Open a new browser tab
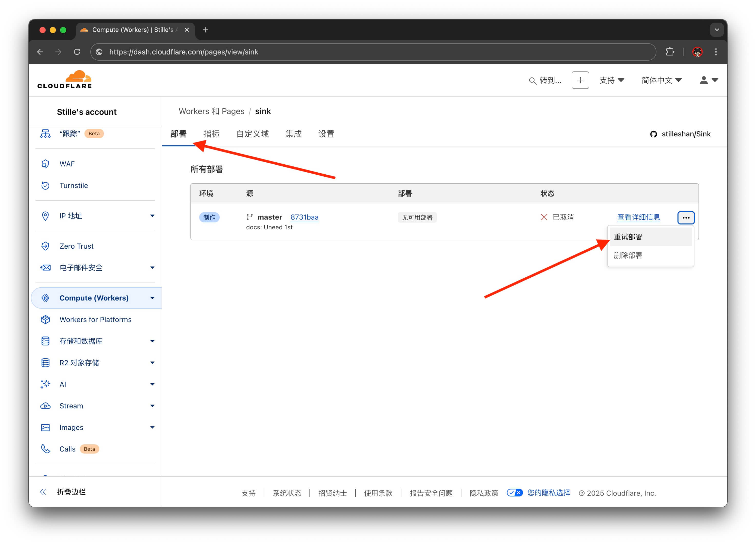Screen dimensions: 756x545 coord(205,30)
